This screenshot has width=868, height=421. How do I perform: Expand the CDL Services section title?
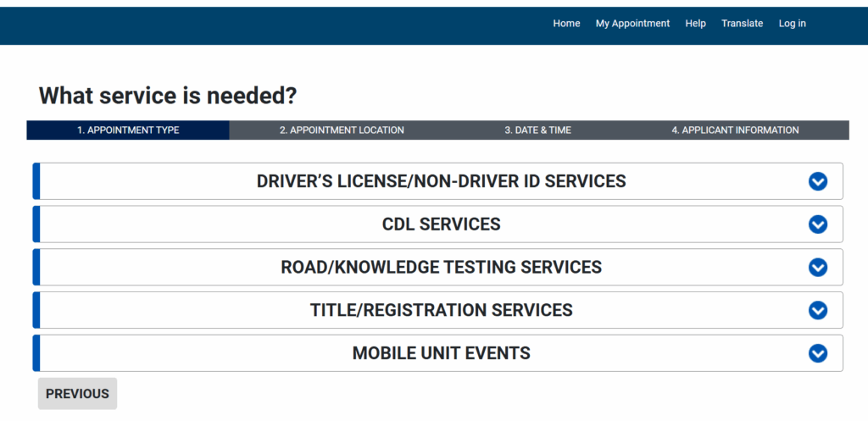(x=441, y=224)
